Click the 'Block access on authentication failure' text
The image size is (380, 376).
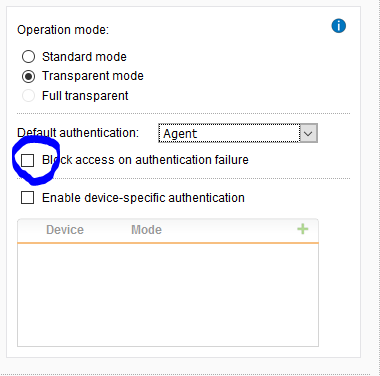(145, 160)
